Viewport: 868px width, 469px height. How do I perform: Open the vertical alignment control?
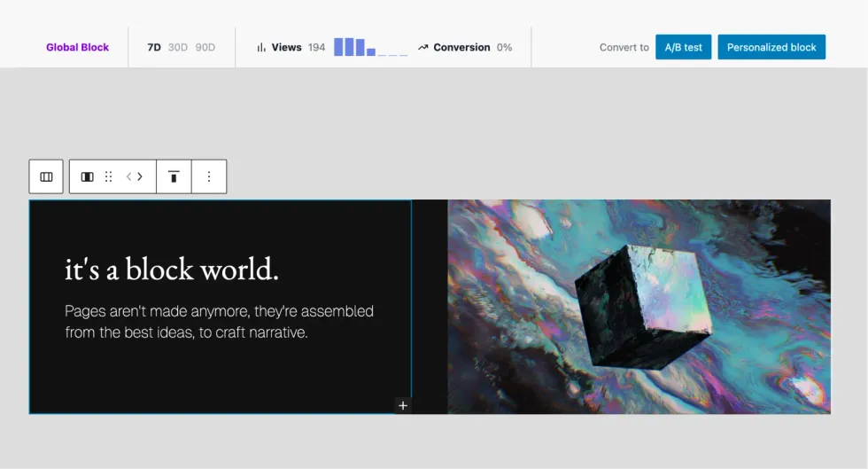[174, 176]
